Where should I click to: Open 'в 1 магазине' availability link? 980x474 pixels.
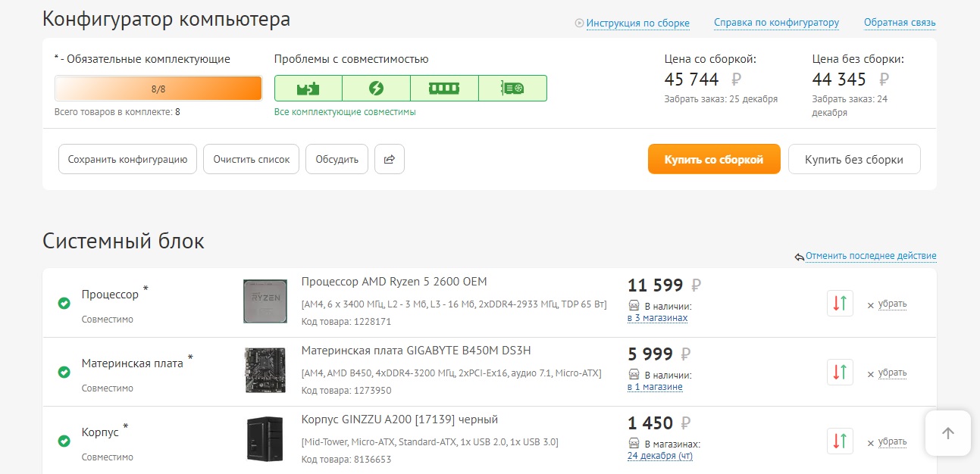click(655, 387)
